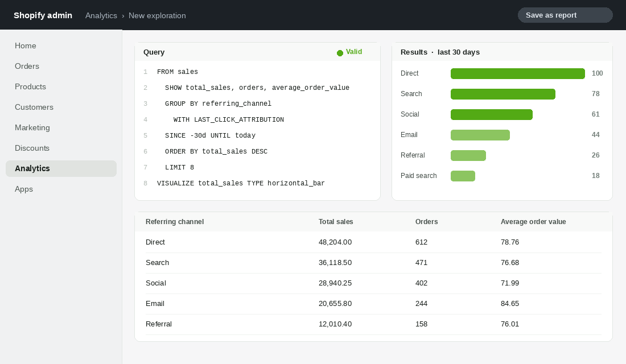The image size is (626, 364).
Task: Click the Social bar in chart
Action: (x=492, y=114)
